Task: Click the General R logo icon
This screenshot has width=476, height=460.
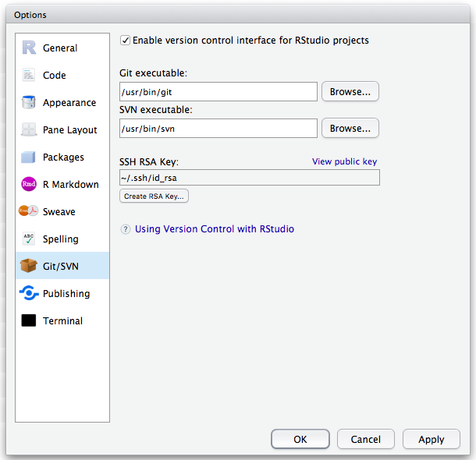Action: click(x=29, y=48)
